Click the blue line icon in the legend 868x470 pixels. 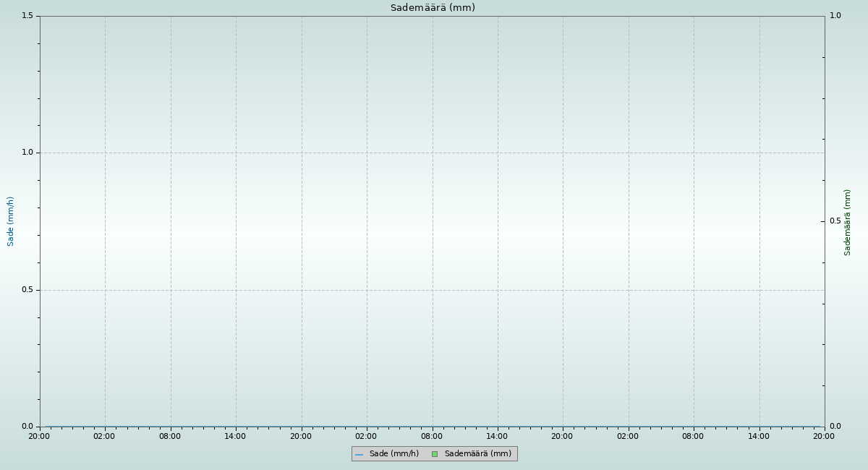tap(359, 454)
